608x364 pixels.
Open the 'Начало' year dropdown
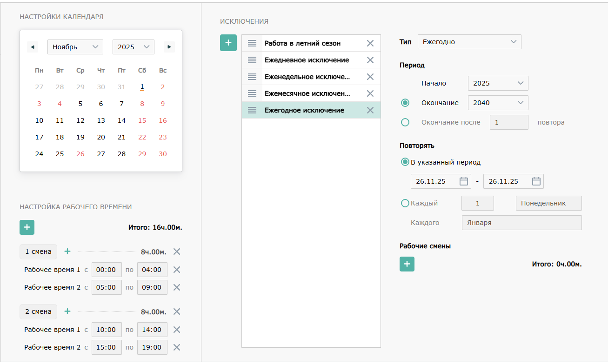click(x=498, y=83)
